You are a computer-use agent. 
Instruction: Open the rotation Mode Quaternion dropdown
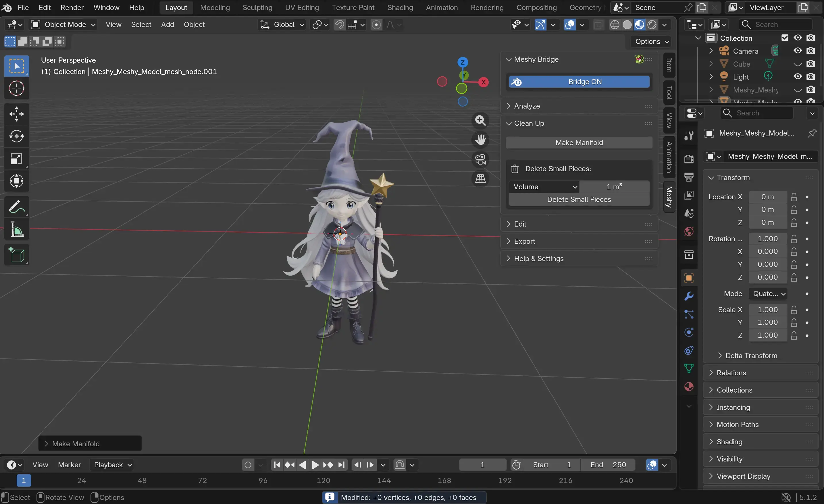(768, 294)
